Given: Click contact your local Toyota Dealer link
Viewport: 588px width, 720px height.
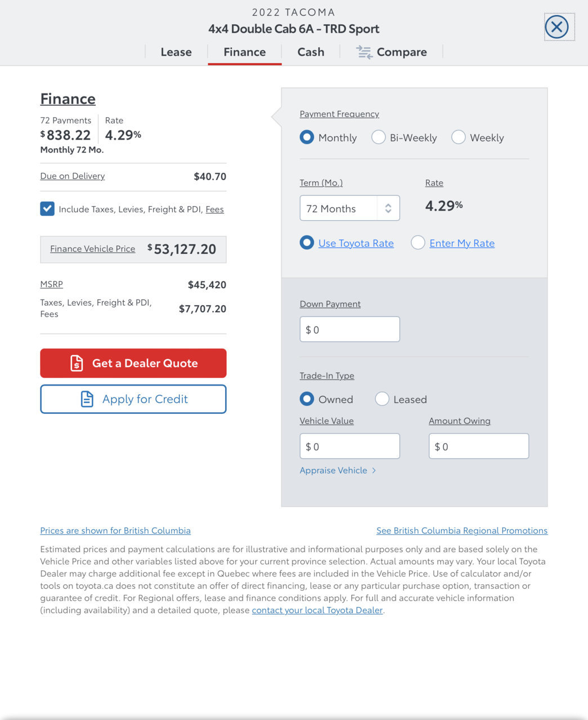Looking at the screenshot, I should (317, 610).
